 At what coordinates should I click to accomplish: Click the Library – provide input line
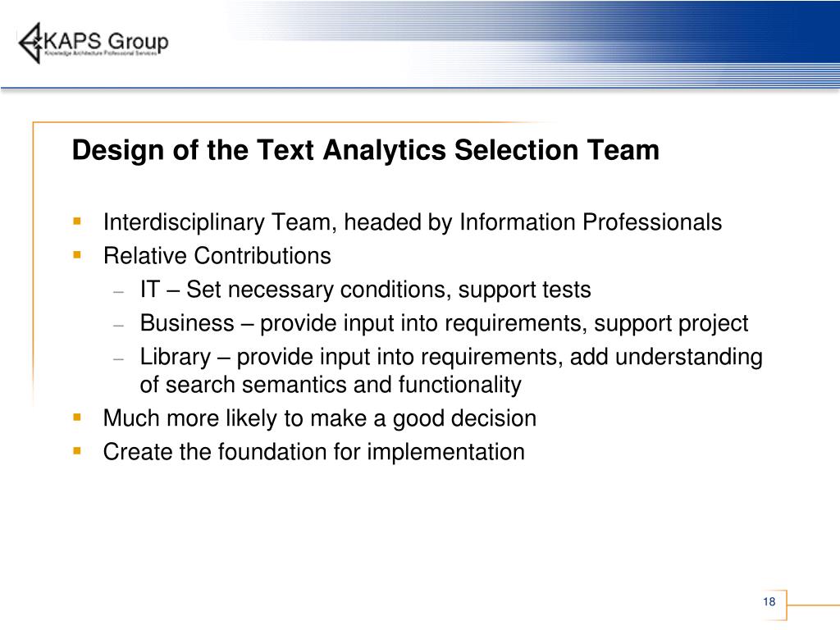click(451, 358)
